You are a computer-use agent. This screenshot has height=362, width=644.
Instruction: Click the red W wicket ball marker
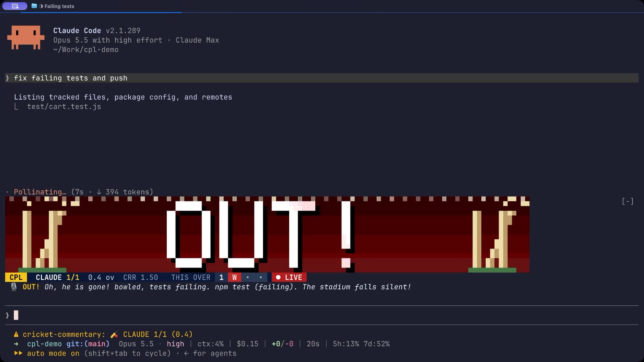click(x=234, y=278)
